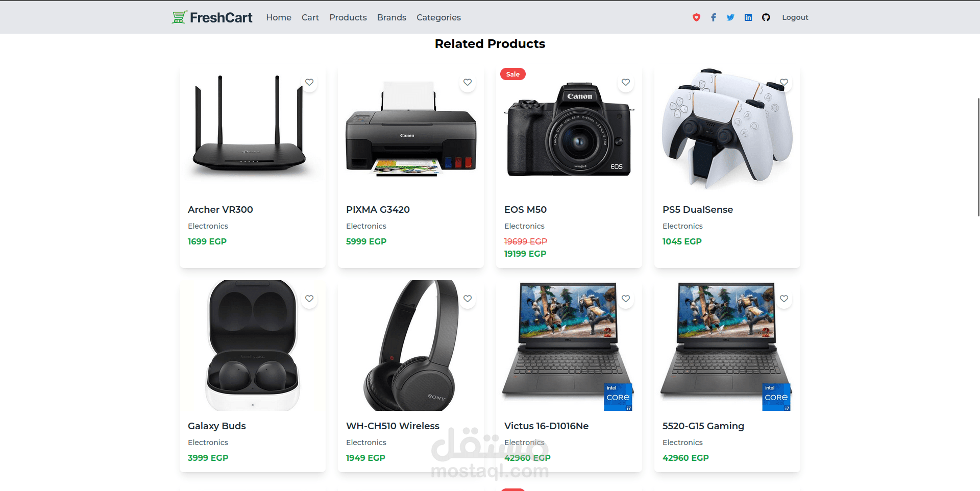Click the page vertical scrollbar
Viewport: 980px width, 491px height.
(978, 157)
